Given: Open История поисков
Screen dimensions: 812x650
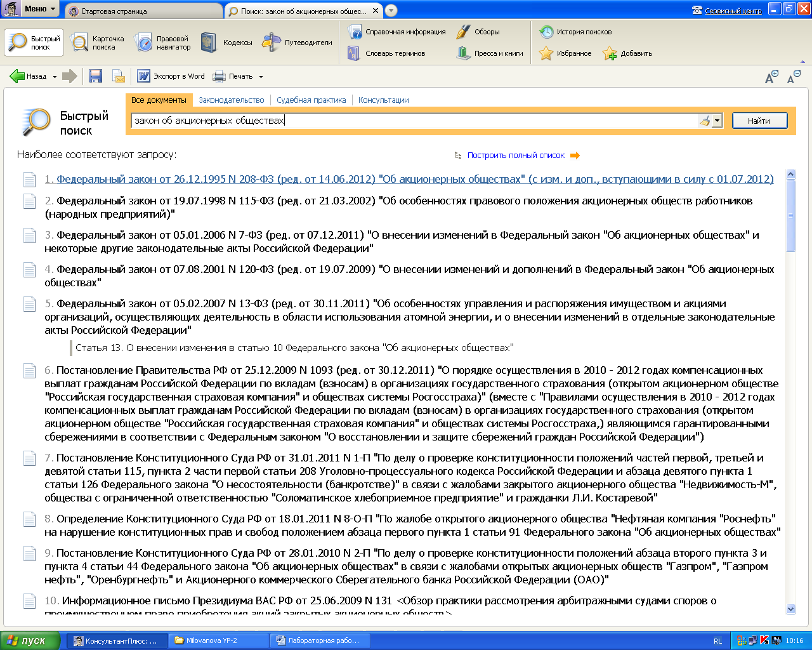Looking at the screenshot, I should tap(575, 32).
